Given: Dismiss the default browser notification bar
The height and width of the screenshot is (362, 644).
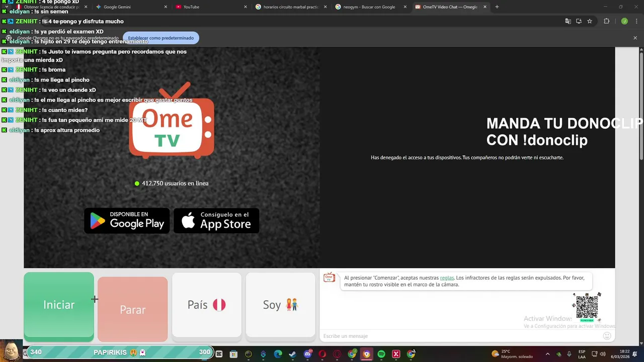Looking at the screenshot, I should click(635, 38).
